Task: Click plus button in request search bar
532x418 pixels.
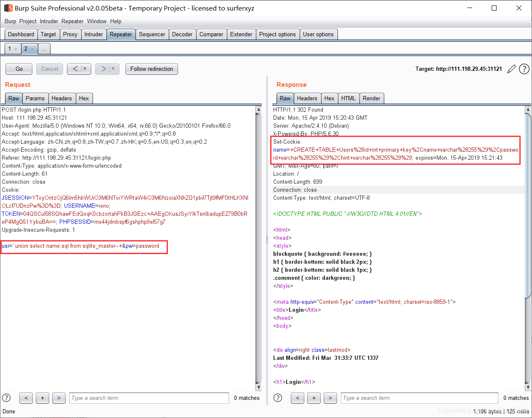Action: point(43,398)
